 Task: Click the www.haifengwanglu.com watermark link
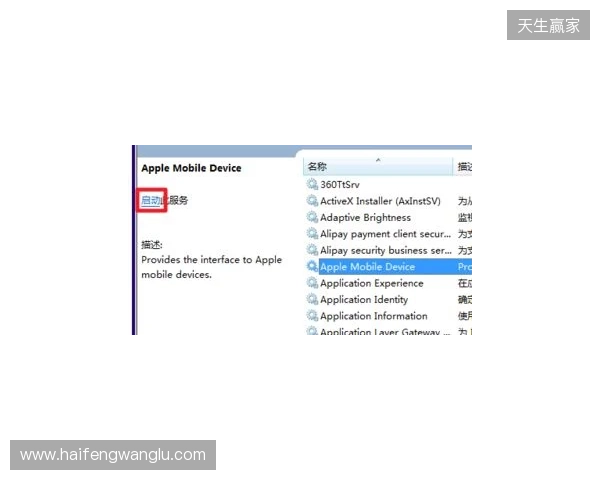pyautogui.click(x=112, y=455)
